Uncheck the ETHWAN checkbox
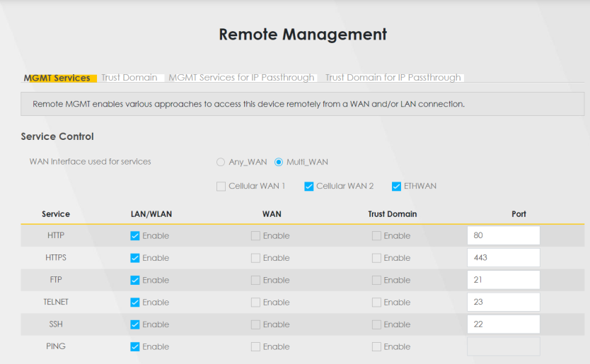This screenshot has width=590, height=364. [x=396, y=187]
